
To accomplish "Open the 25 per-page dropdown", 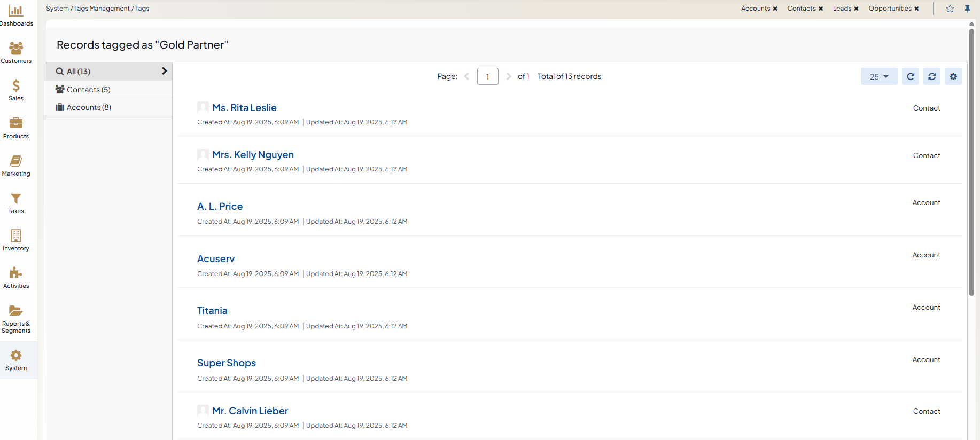I will (878, 76).
